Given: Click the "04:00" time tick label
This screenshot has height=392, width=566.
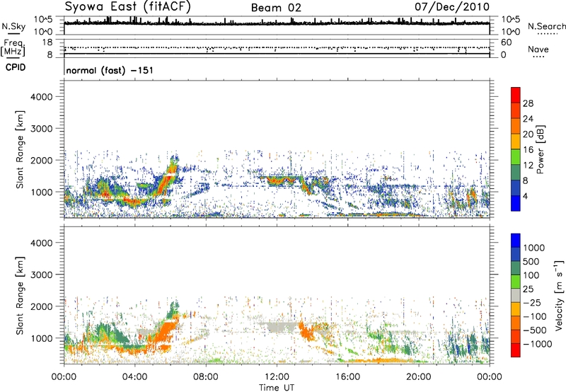Looking at the screenshot, I should pyautogui.click(x=134, y=377).
